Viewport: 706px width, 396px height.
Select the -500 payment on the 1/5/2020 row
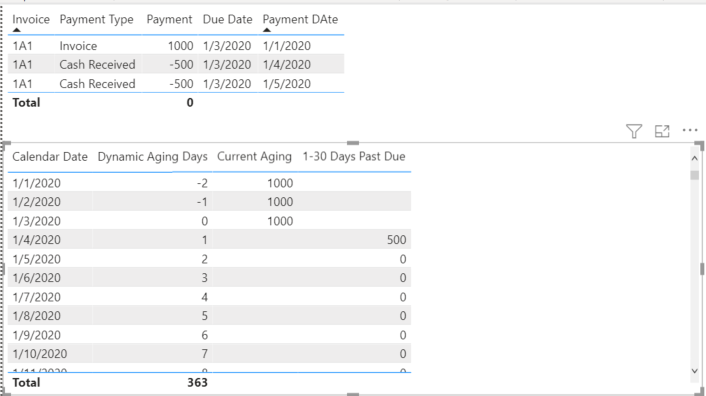point(181,84)
